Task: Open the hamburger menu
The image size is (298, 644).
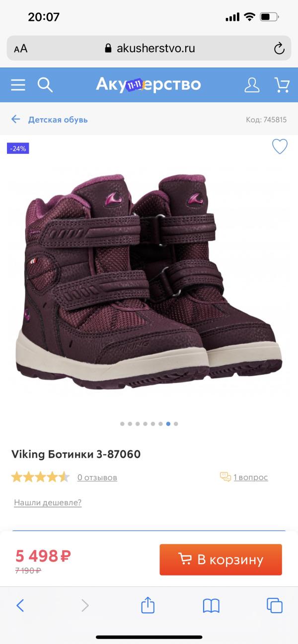Action: tap(18, 85)
